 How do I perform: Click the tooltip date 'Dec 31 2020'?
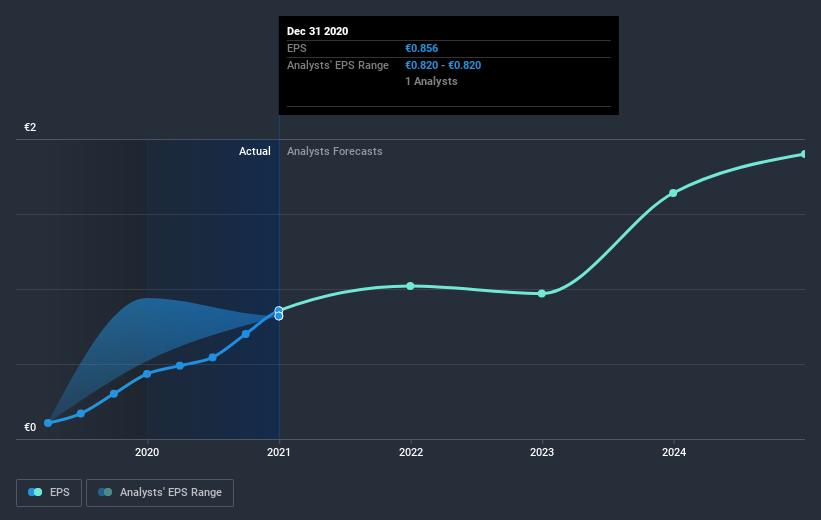(317, 31)
